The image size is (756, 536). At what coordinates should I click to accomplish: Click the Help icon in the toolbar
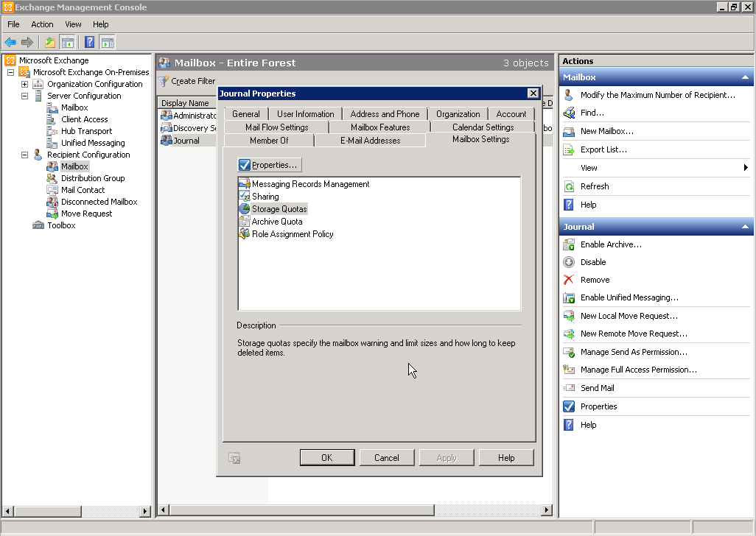coord(89,42)
